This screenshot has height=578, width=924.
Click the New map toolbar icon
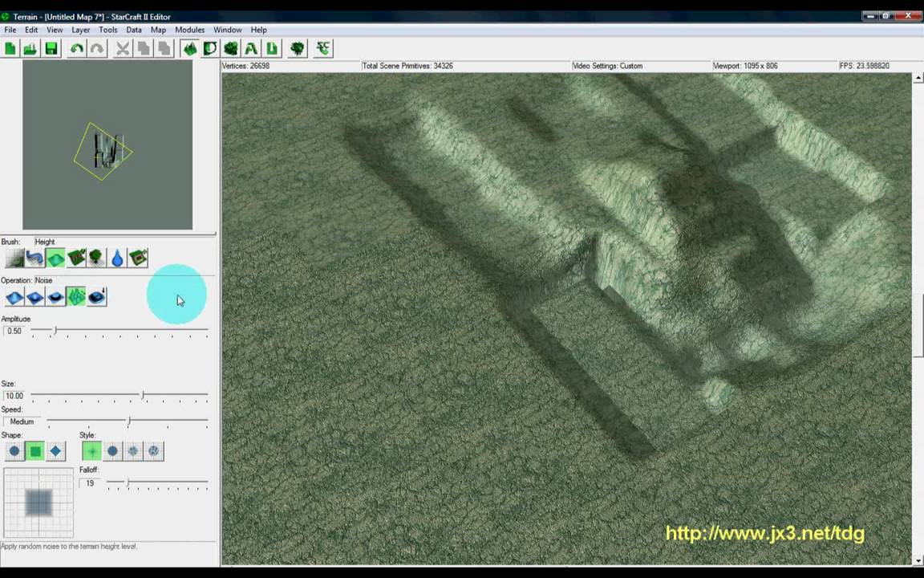point(10,48)
